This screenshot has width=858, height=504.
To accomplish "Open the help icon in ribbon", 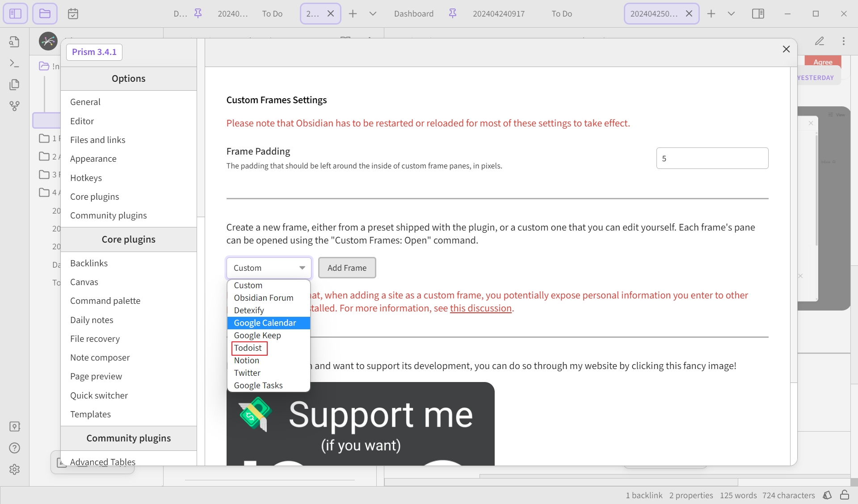I will tap(14, 448).
